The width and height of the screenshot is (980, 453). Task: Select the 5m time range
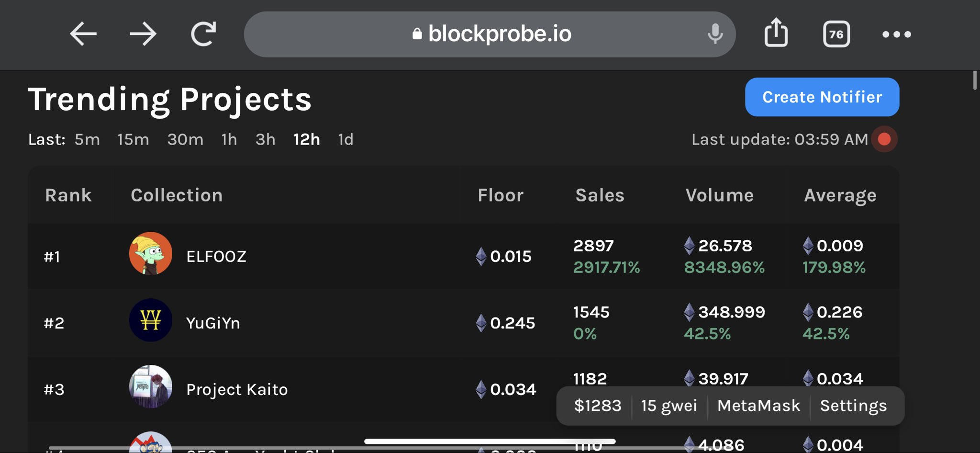pyautogui.click(x=87, y=139)
